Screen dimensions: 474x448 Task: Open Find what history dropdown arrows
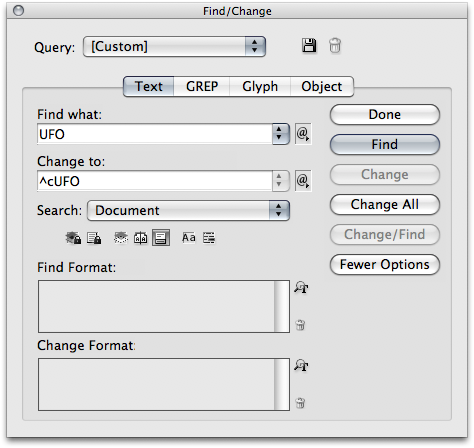click(x=281, y=134)
